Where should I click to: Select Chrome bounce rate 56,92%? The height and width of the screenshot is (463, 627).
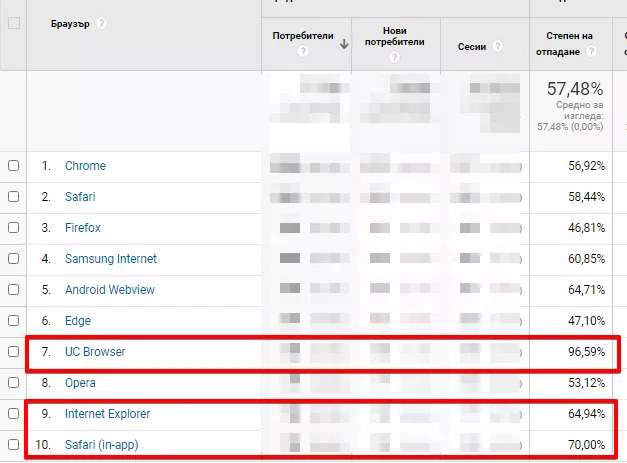(x=586, y=166)
